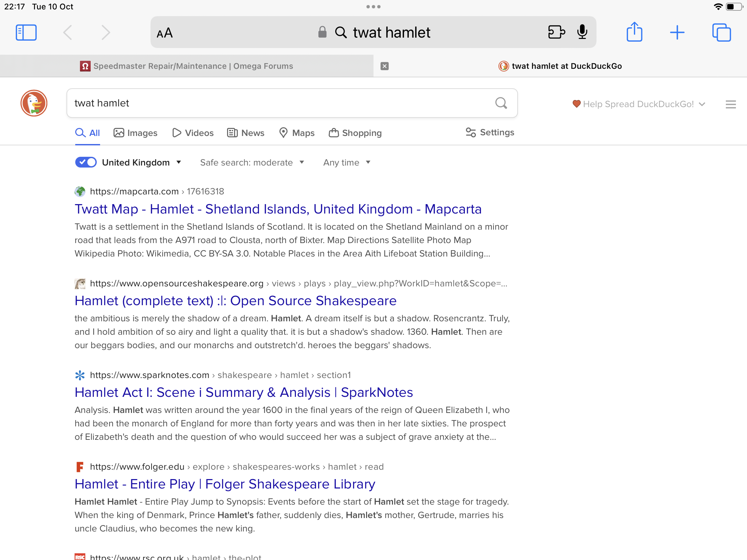747x560 pixels.
Task: Open the Safe search: moderate dropdown
Action: tap(252, 162)
